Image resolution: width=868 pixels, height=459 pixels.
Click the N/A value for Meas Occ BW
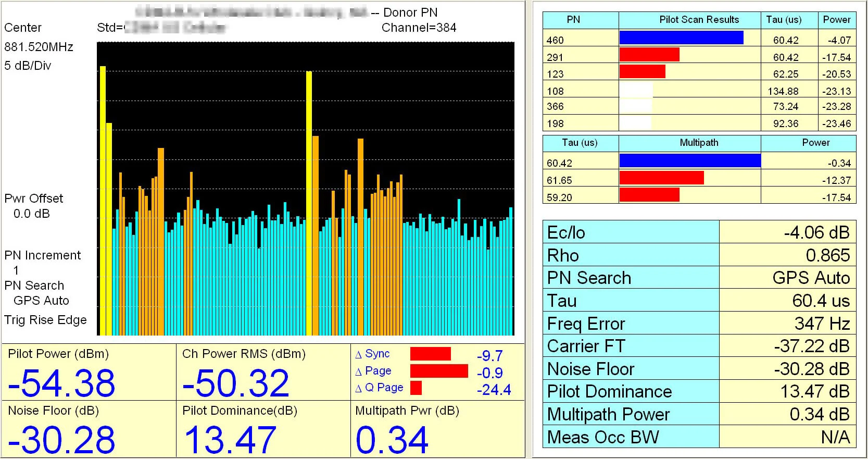pos(836,437)
